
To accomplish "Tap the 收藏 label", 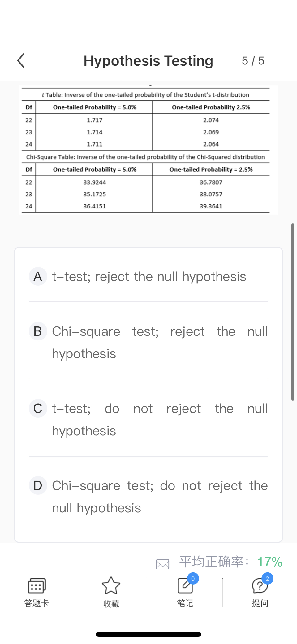I will click(111, 603).
